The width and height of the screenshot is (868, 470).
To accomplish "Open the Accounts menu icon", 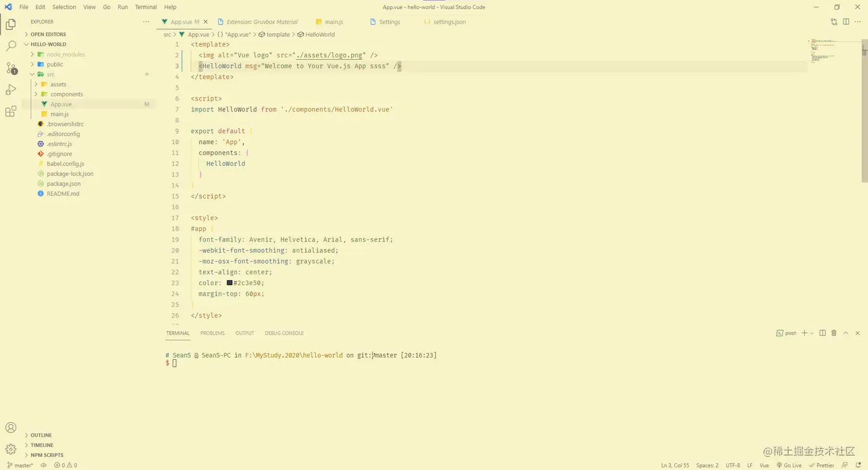I will click(x=11, y=428).
